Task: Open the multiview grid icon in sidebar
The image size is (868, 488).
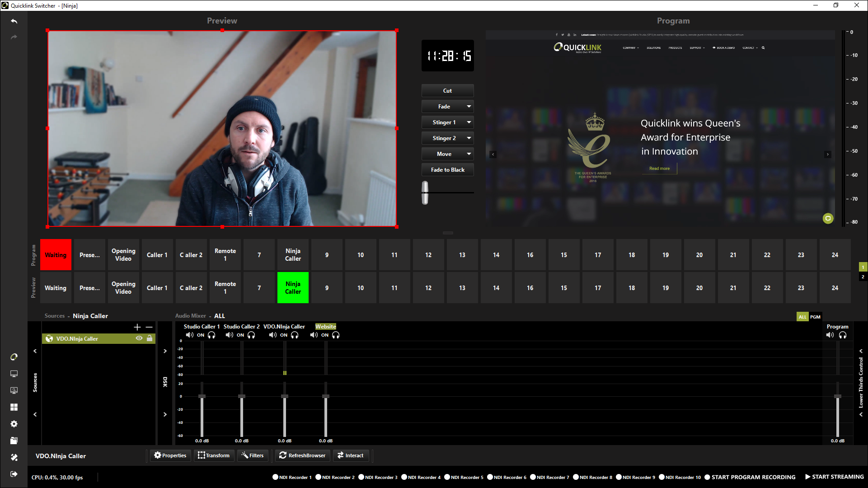Action: (x=14, y=407)
